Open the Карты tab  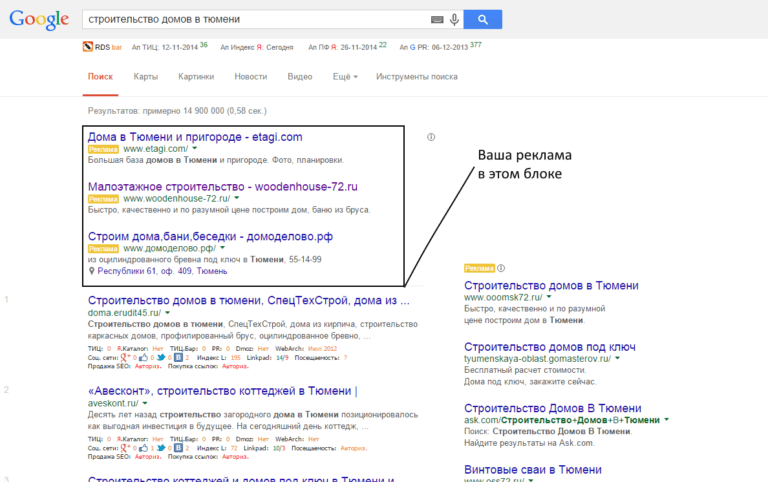click(145, 77)
